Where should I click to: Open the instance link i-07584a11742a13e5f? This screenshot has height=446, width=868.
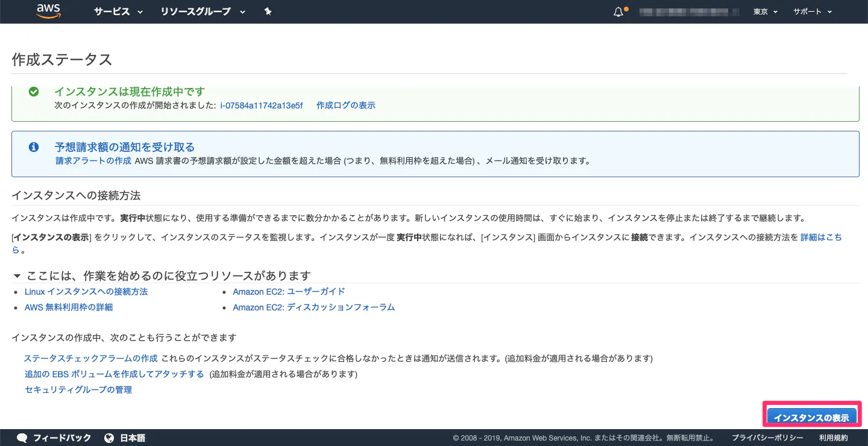(x=262, y=105)
